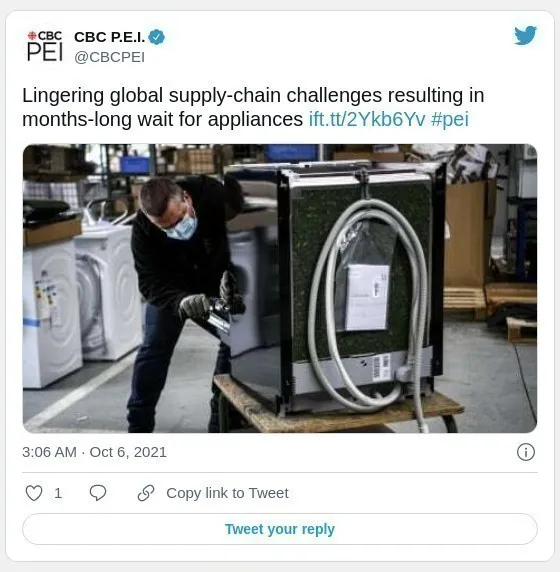Click the Twitter bird logo

[525, 35]
